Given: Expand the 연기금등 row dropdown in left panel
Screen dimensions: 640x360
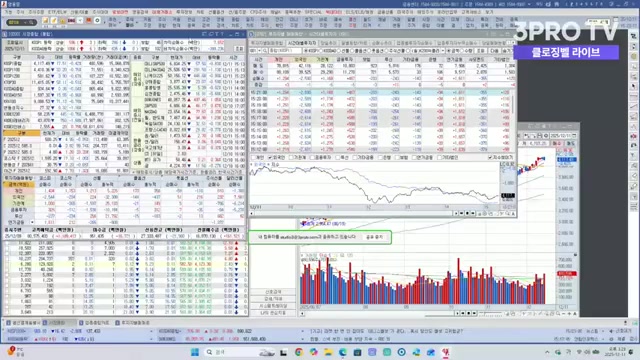Looking at the screenshot, I should coord(32,222).
